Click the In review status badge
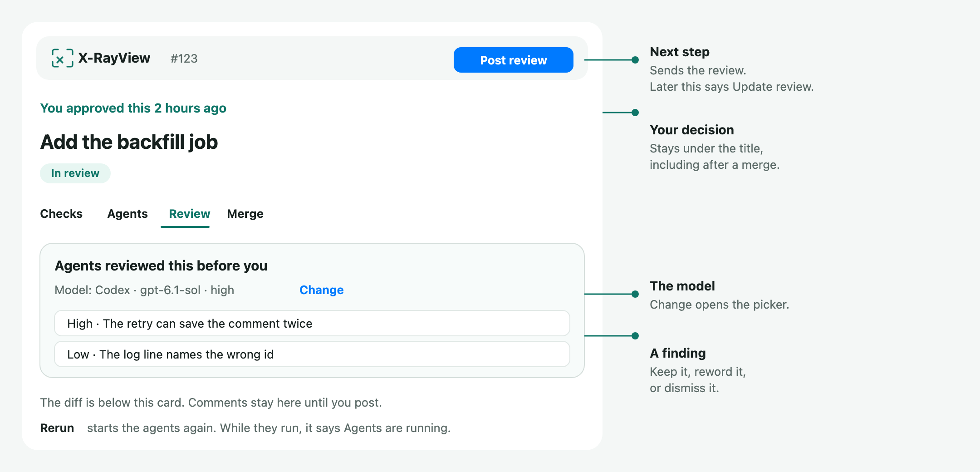The height and width of the screenshot is (472, 980). pyautogui.click(x=75, y=173)
